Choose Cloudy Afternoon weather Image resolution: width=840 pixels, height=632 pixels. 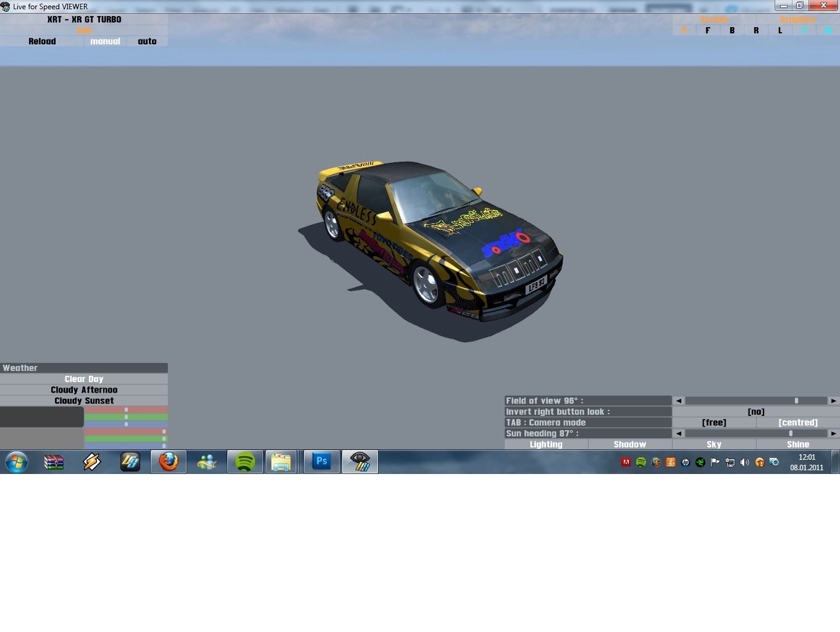coord(84,390)
